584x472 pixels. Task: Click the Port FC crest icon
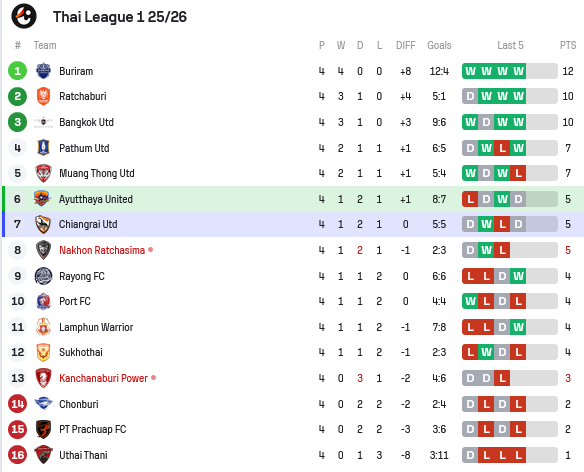click(x=43, y=301)
